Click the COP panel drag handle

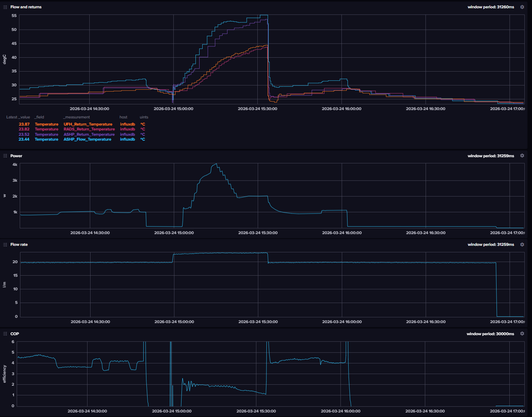coord(5,334)
